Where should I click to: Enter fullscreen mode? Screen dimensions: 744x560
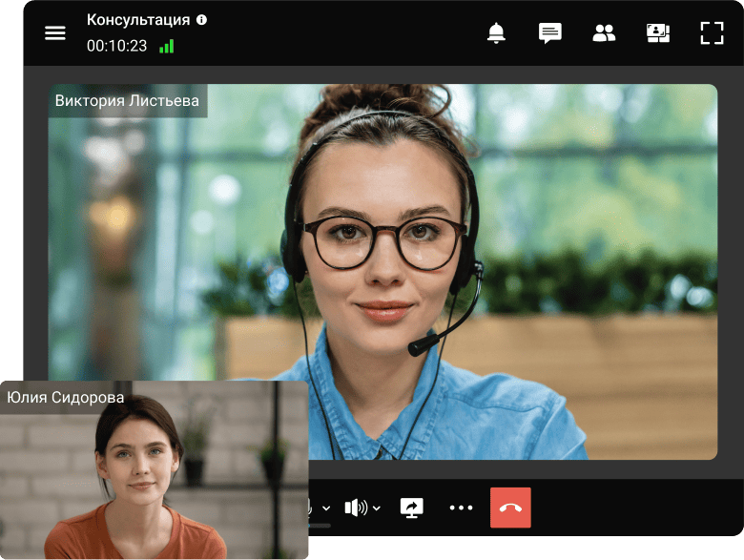pos(712,33)
